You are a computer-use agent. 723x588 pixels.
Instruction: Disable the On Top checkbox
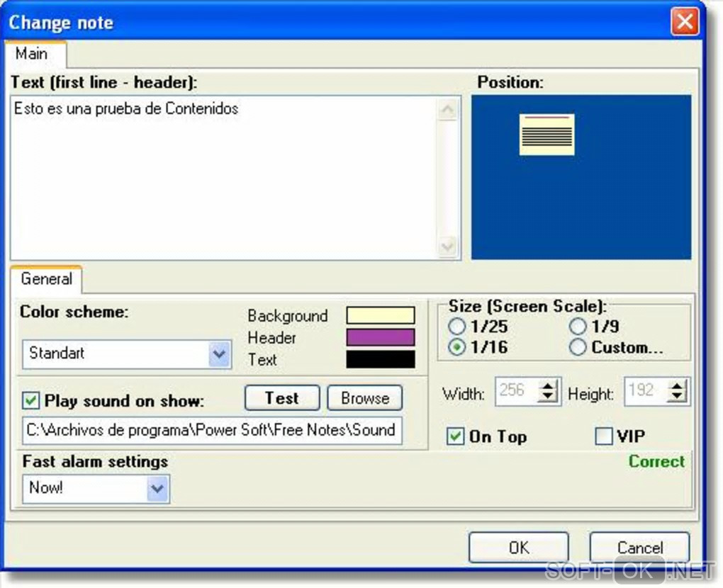[455, 436]
